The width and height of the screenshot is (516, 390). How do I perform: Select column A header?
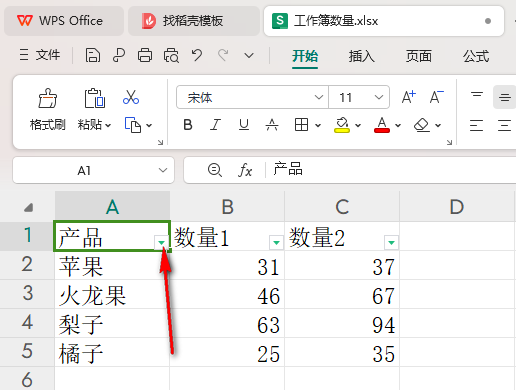click(x=112, y=207)
